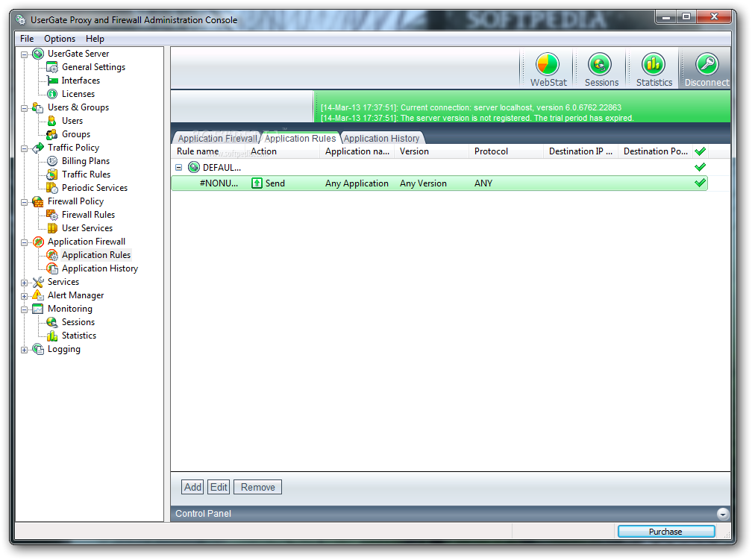
Task: Click the Traffic Rules icon
Action: 51,174
